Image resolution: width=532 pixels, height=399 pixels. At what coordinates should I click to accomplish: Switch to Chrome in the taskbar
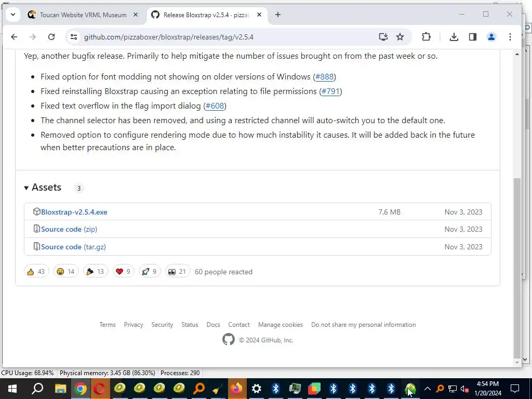(x=81, y=389)
